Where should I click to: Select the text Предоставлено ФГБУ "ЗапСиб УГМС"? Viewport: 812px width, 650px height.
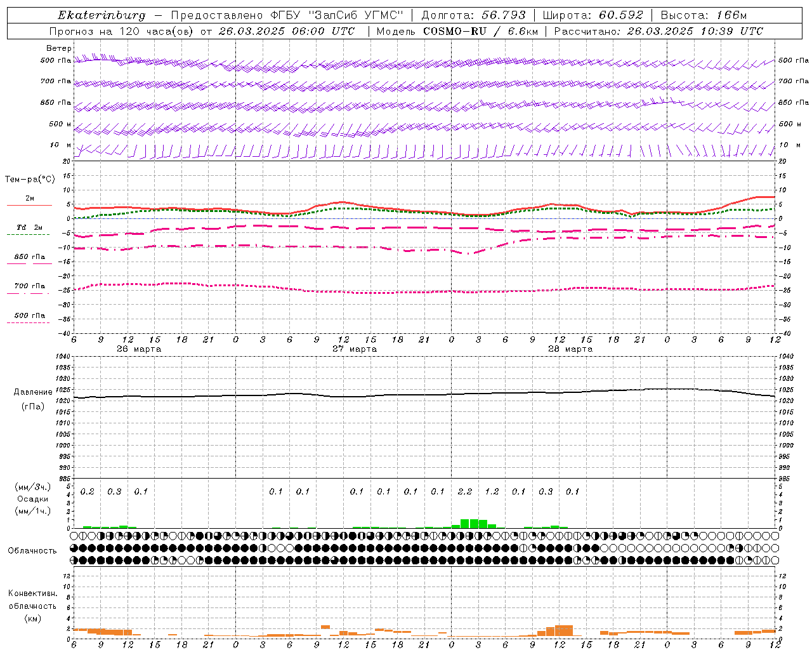click(x=288, y=15)
